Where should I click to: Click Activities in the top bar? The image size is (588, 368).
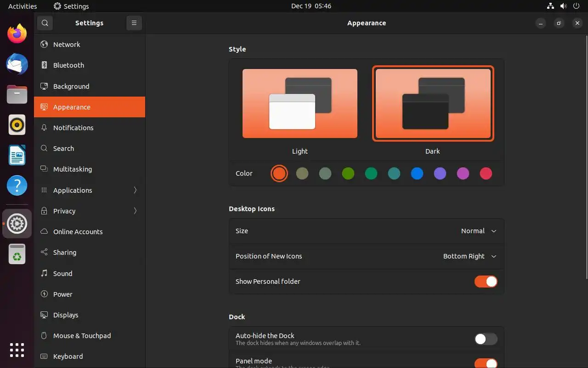(x=23, y=6)
